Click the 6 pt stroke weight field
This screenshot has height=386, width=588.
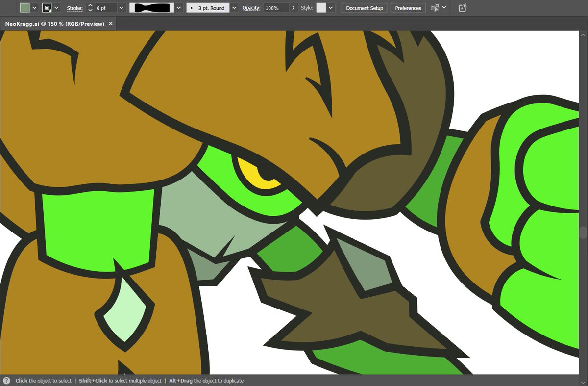106,8
